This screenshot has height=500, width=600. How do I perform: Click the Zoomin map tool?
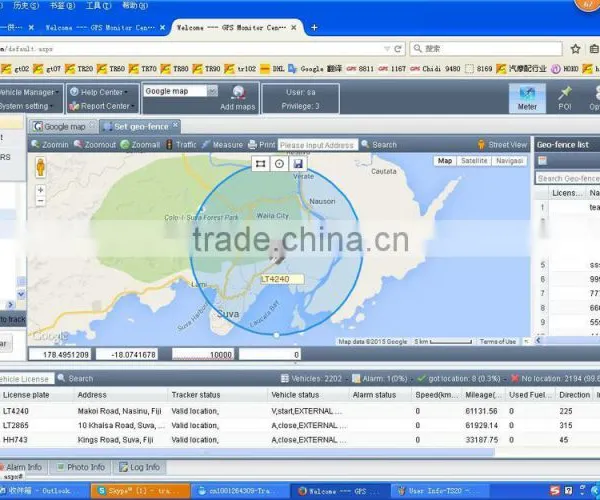(x=50, y=145)
